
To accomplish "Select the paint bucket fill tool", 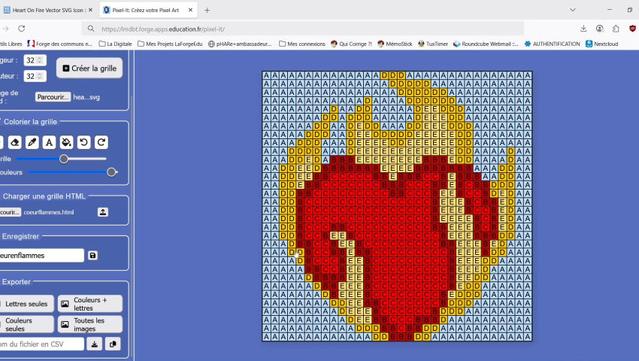I will 66,142.
